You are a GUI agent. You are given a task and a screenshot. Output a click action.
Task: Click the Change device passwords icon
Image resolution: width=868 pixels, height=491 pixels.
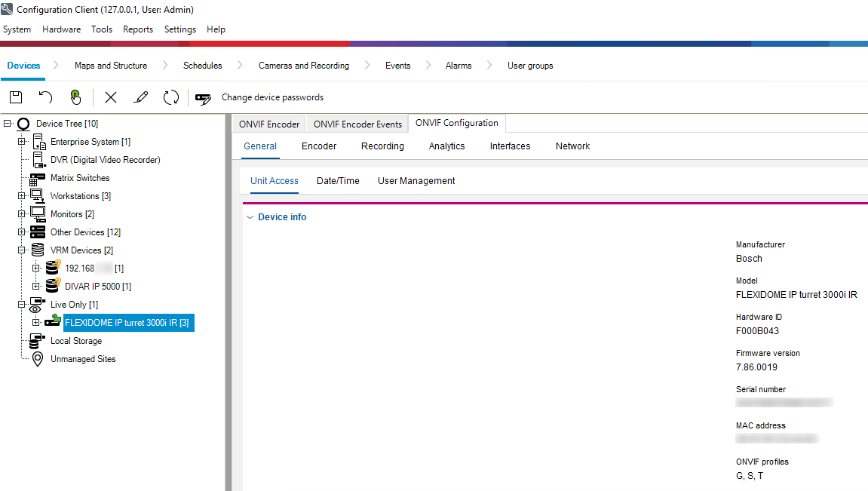(203, 98)
